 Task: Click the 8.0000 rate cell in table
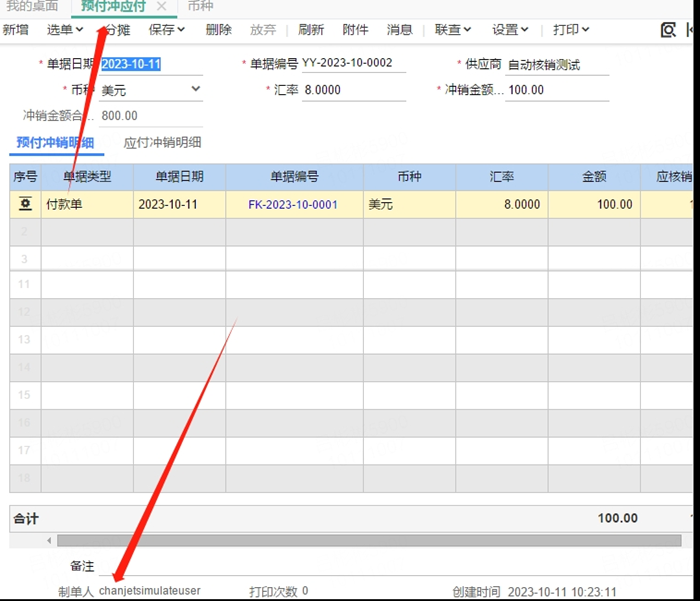pos(502,205)
